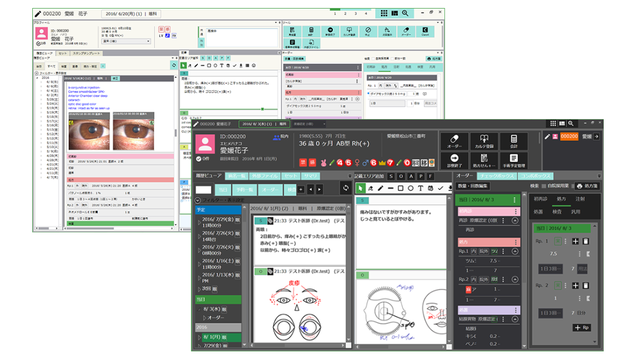
Task: Open the 1日3回 dropdown under Rp. 1
Action: (550, 269)
